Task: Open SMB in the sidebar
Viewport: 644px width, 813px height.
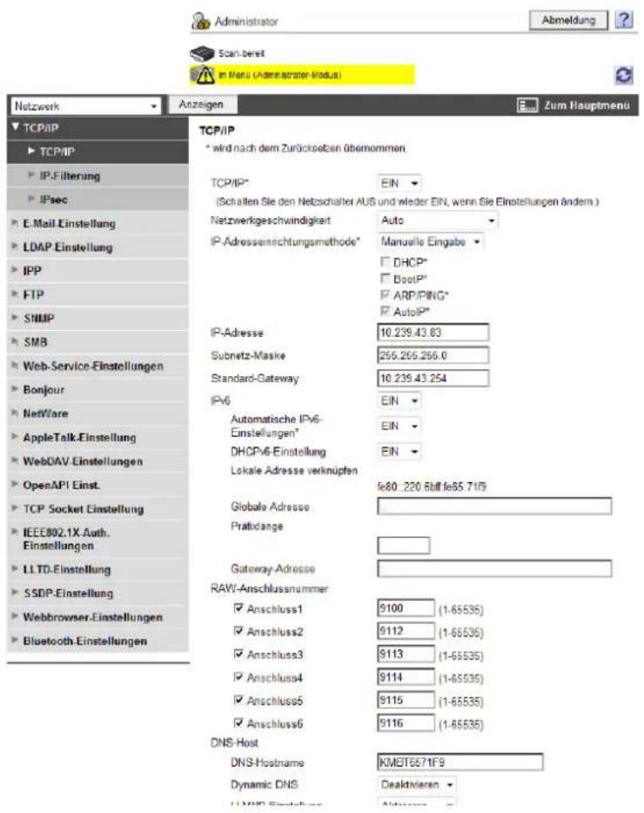Action: [97, 342]
